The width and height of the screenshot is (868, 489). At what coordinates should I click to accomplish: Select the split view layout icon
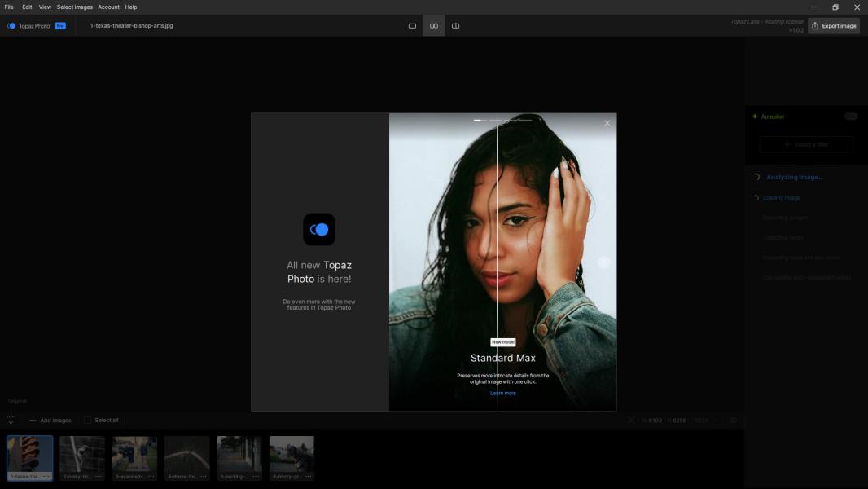455,26
